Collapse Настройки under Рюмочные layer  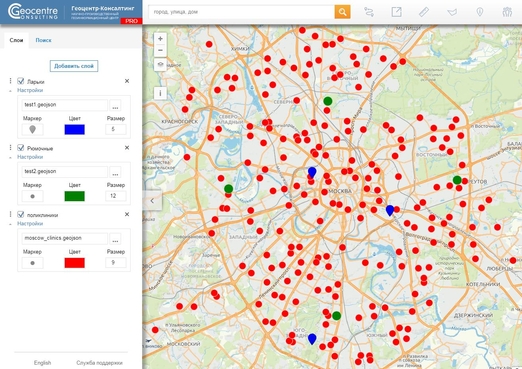click(30, 157)
